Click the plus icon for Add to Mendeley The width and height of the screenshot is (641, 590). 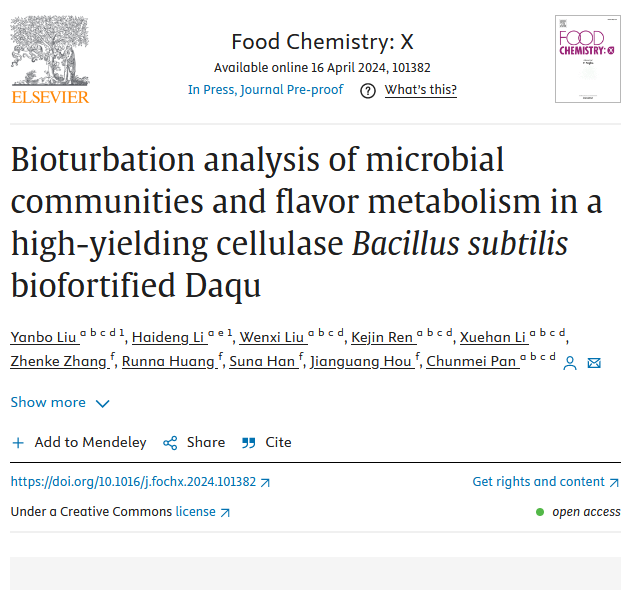18,443
